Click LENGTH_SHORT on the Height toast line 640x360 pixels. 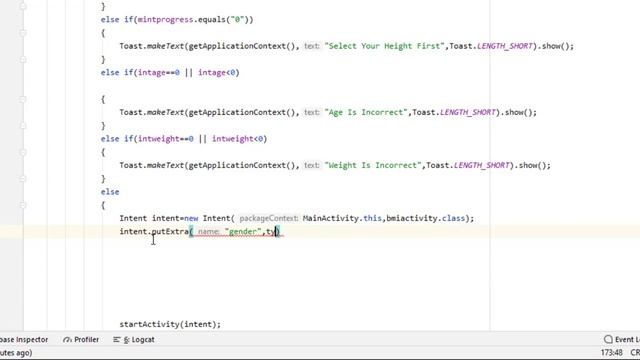point(505,46)
